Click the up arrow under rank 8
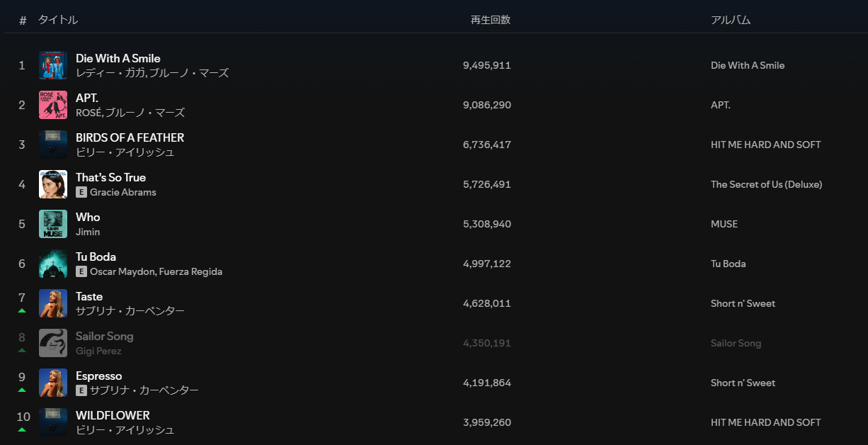Image resolution: width=868 pixels, height=445 pixels. click(x=22, y=350)
